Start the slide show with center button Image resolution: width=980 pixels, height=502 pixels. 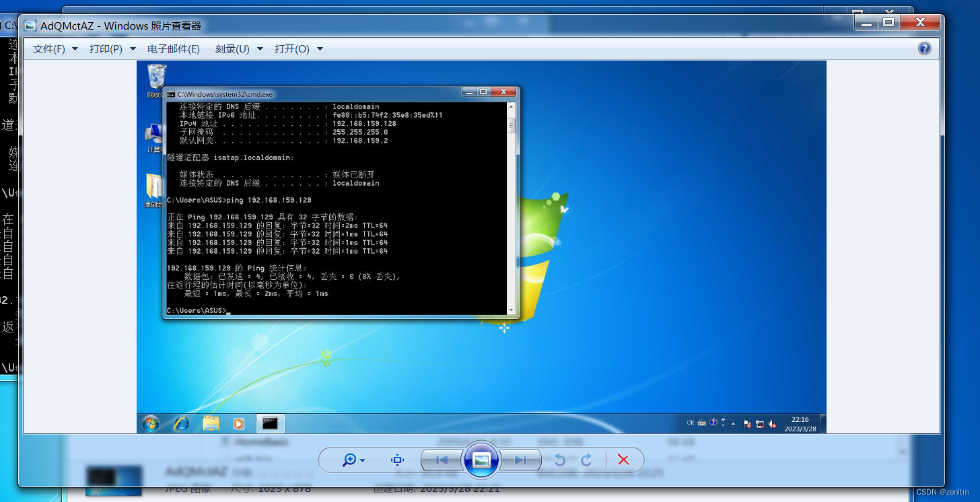(481, 460)
